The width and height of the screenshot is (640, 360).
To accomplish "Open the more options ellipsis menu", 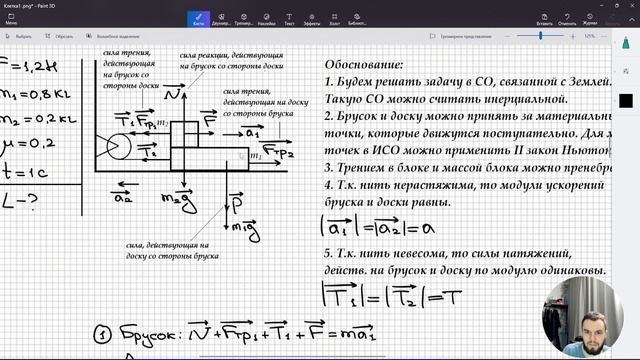I will coord(604,36).
